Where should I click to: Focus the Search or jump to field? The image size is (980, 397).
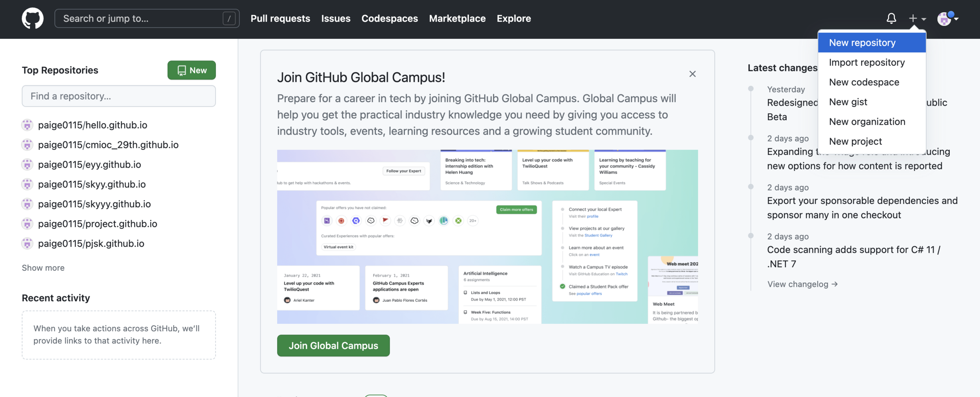click(147, 18)
